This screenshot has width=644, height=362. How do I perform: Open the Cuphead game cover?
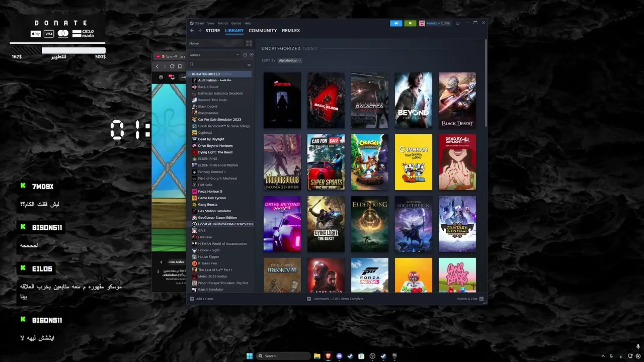click(x=413, y=162)
